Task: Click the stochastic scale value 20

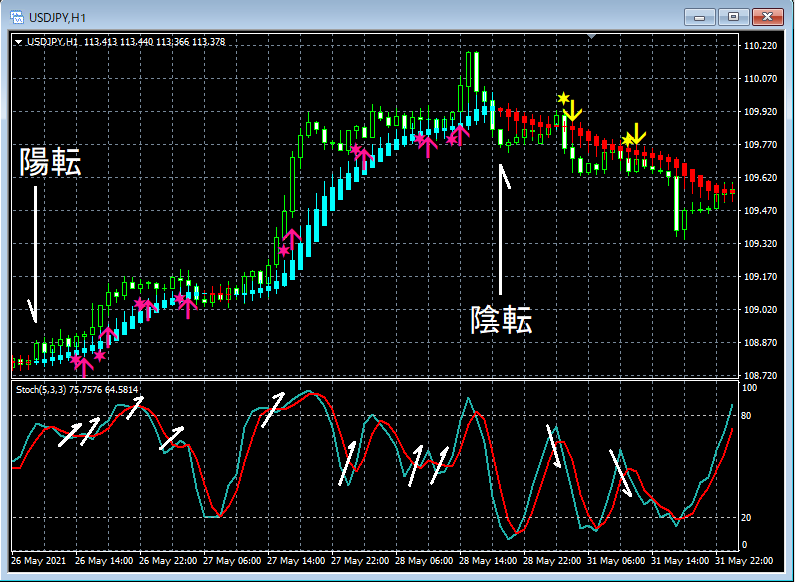Action: (746, 518)
